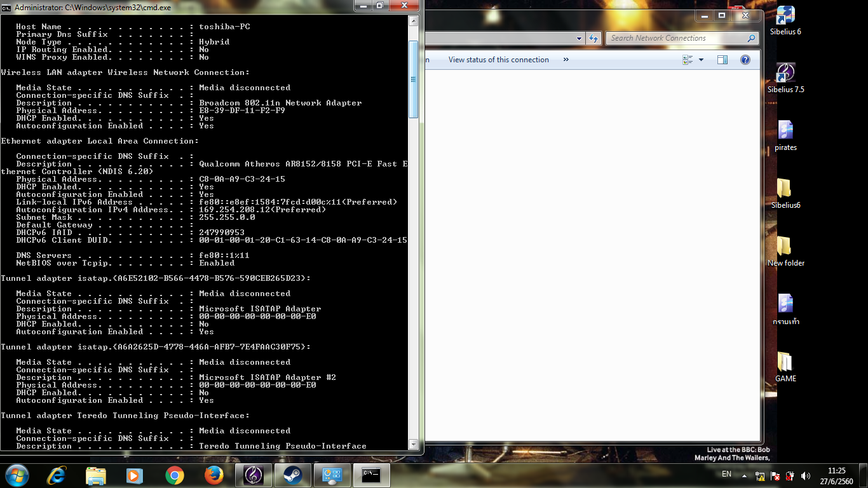Click the DHCPv6 Client DUID value
Screen dimensions: 868x488
(303, 240)
